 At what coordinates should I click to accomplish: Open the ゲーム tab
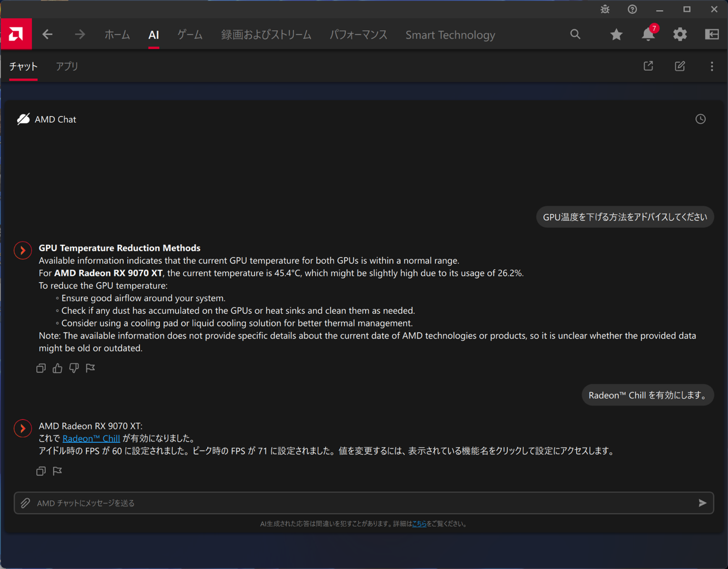click(x=190, y=35)
